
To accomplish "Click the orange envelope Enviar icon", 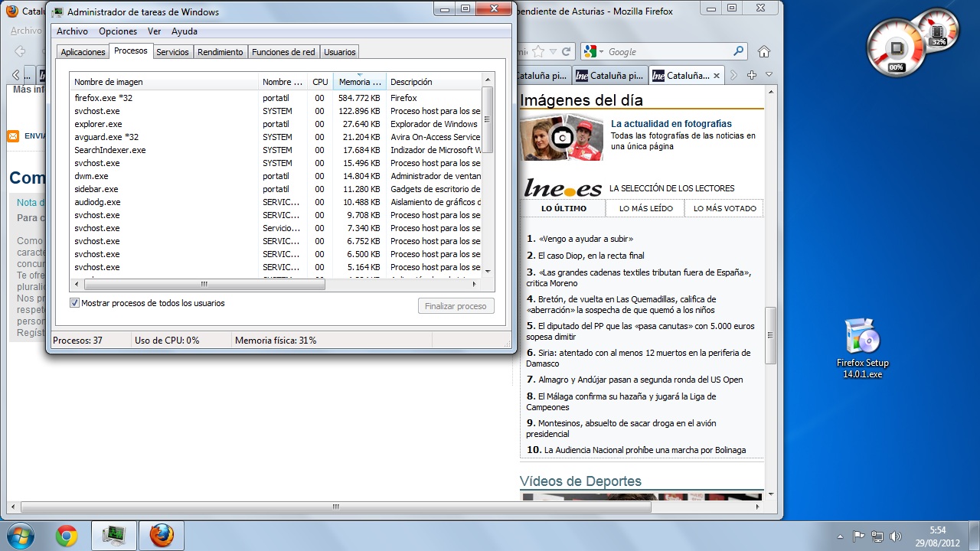I will pyautogui.click(x=13, y=136).
